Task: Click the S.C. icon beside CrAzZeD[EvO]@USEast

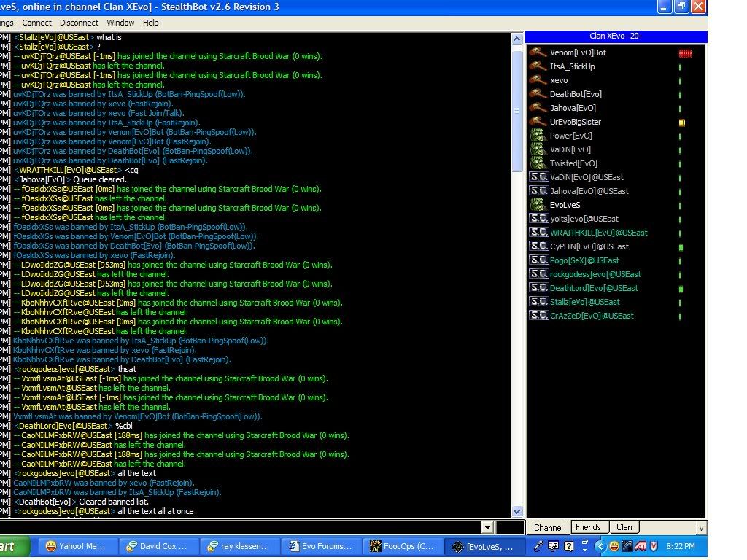Action: tap(538, 316)
